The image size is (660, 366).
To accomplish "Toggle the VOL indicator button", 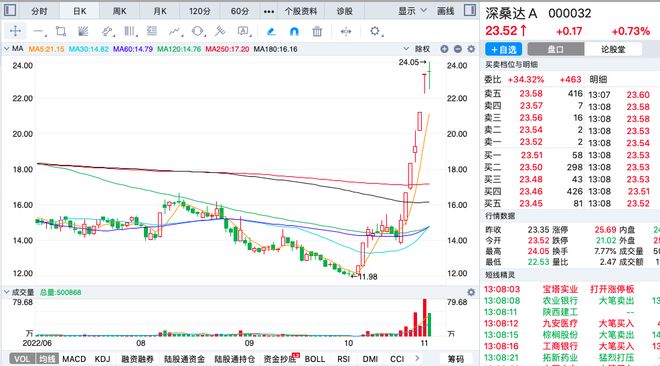I will (x=21, y=359).
